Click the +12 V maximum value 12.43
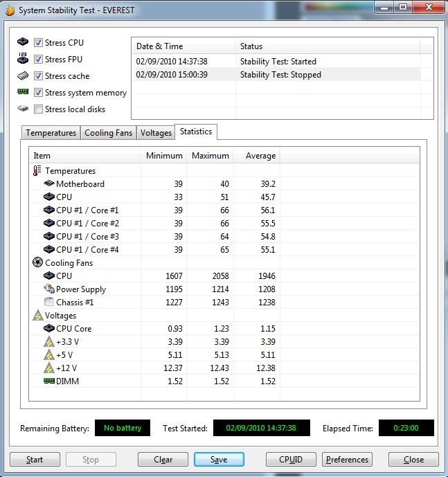 (x=219, y=368)
